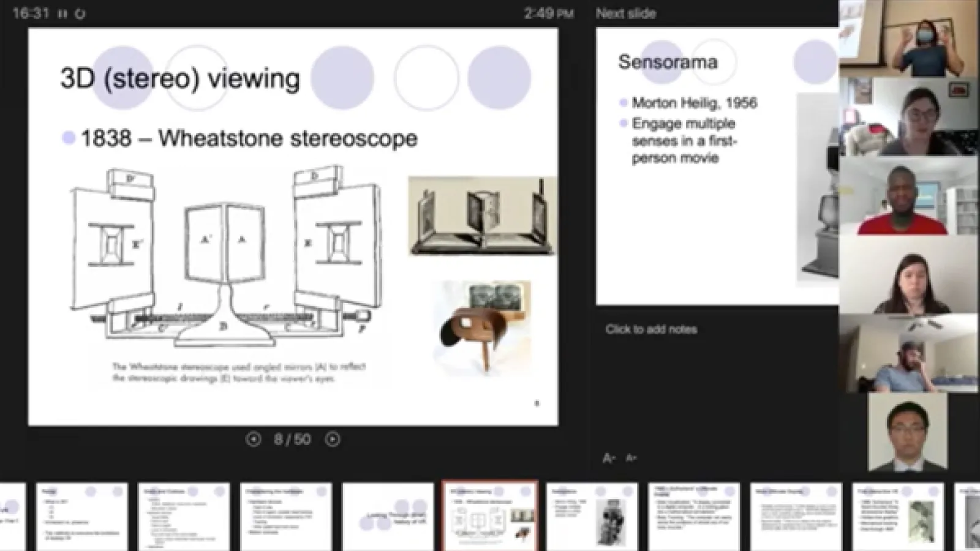Reset the presentation timer
This screenshot has height=551, width=980.
click(x=80, y=13)
